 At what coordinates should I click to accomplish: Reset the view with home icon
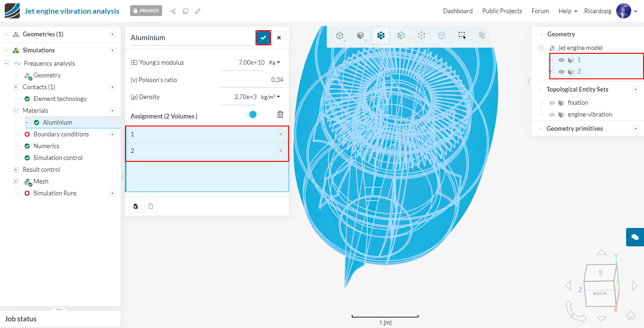631,315
